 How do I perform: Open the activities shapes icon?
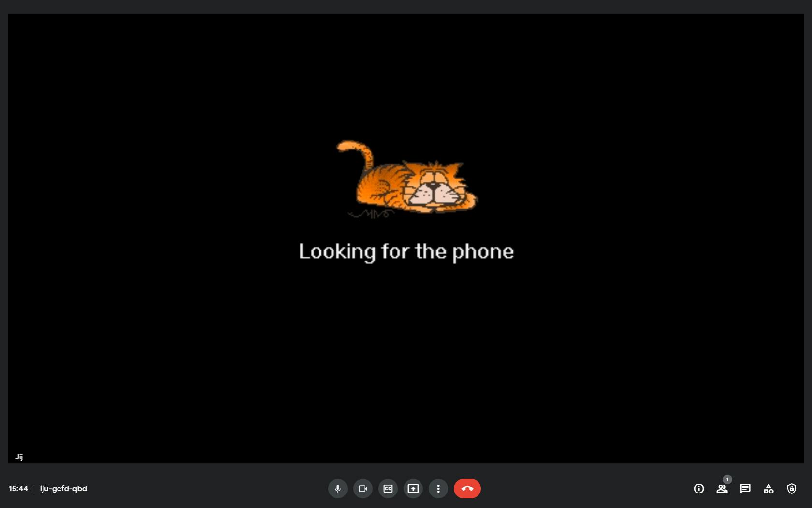point(768,489)
